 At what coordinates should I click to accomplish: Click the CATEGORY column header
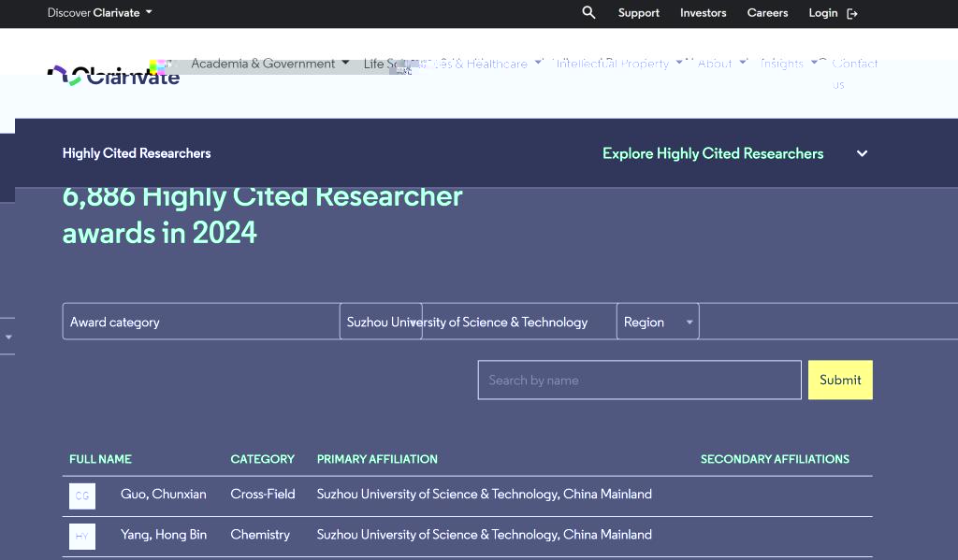click(x=262, y=459)
